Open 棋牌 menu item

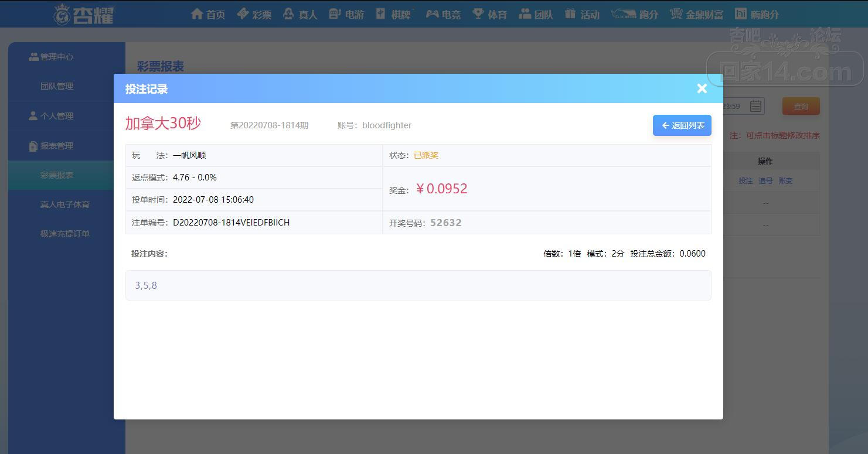click(401, 15)
